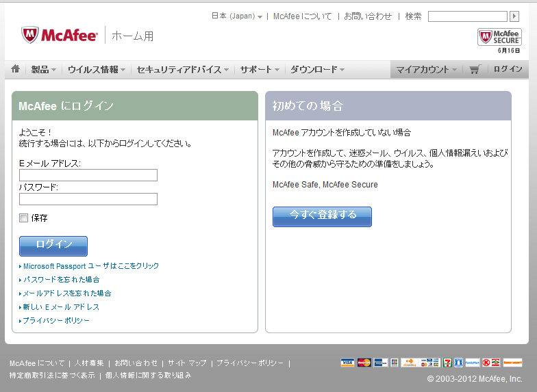Viewport: 537px width, 392px height.
Task: Open the 日本 (Japan) region dropdown
Action: 237,16
